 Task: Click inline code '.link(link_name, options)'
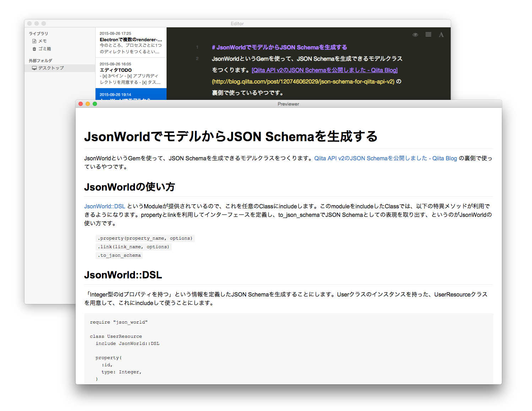pyautogui.click(x=134, y=247)
